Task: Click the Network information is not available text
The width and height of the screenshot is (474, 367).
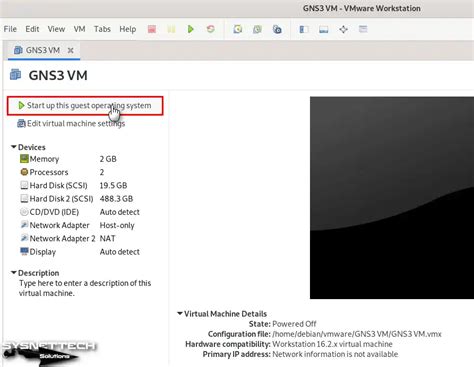Action: [x=335, y=354]
